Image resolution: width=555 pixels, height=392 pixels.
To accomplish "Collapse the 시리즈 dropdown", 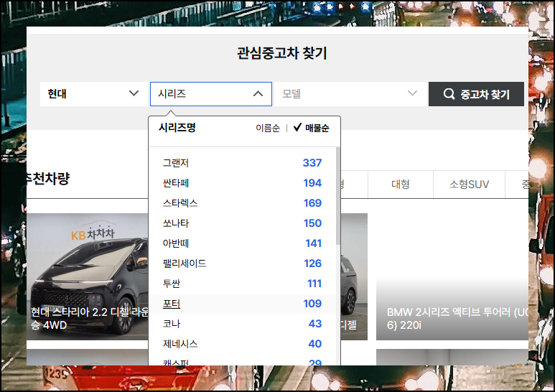I will (x=211, y=94).
